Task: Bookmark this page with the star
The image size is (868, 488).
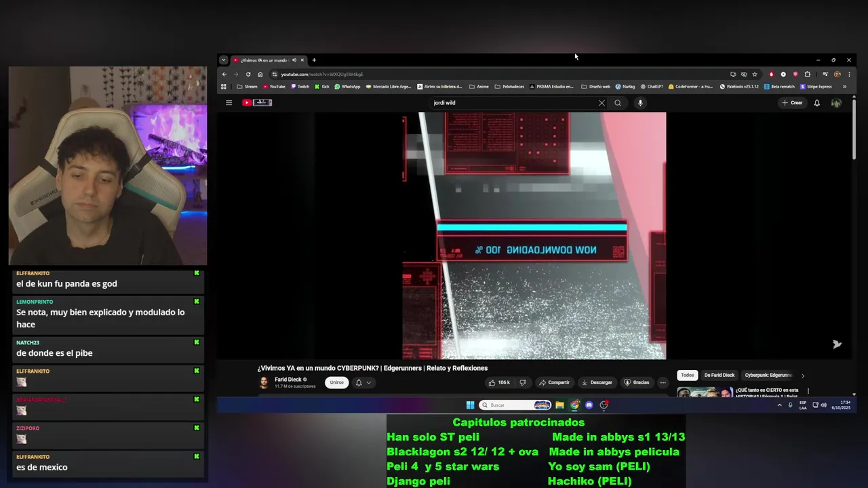Action: click(x=755, y=75)
